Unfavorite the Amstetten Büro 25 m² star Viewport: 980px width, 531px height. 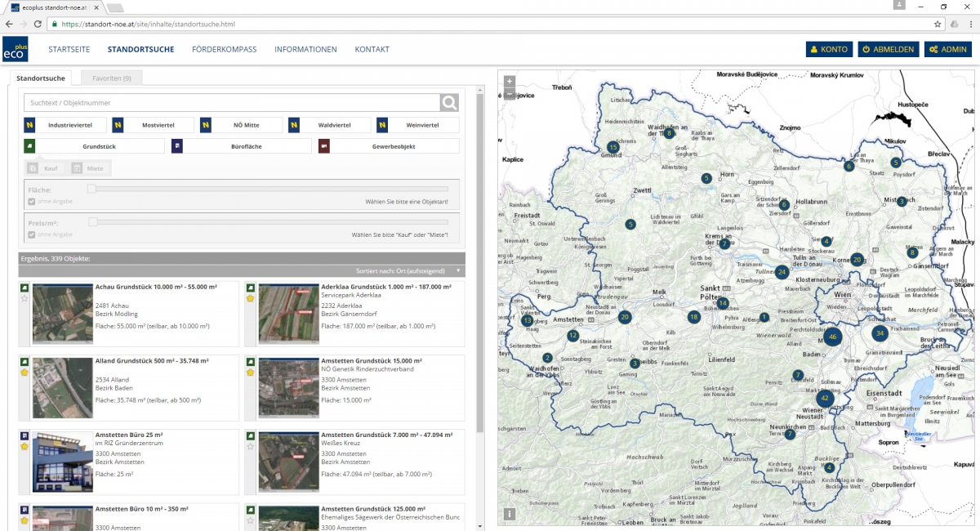(x=24, y=447)
